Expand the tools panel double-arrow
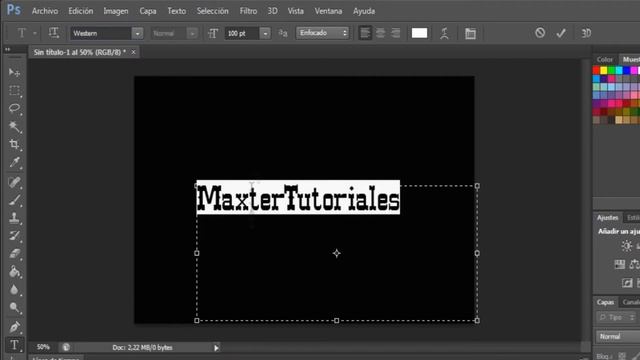This screenshot has width=640, height=360. (x=8, y=49)
